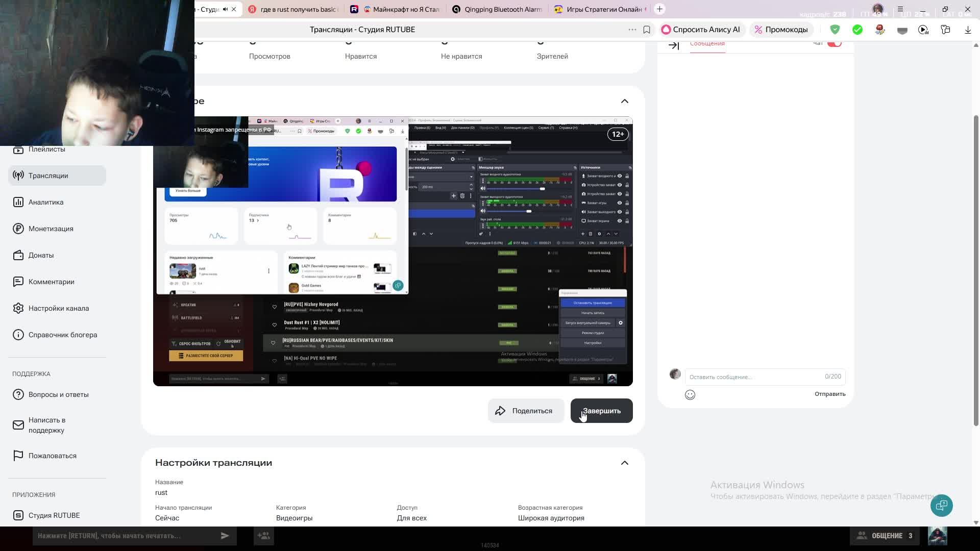The width and height of the screenshot is (980, 551).
Task: Collapse the Настройки трансляции section
Action: pyautogui.click(x=625, y=463)
